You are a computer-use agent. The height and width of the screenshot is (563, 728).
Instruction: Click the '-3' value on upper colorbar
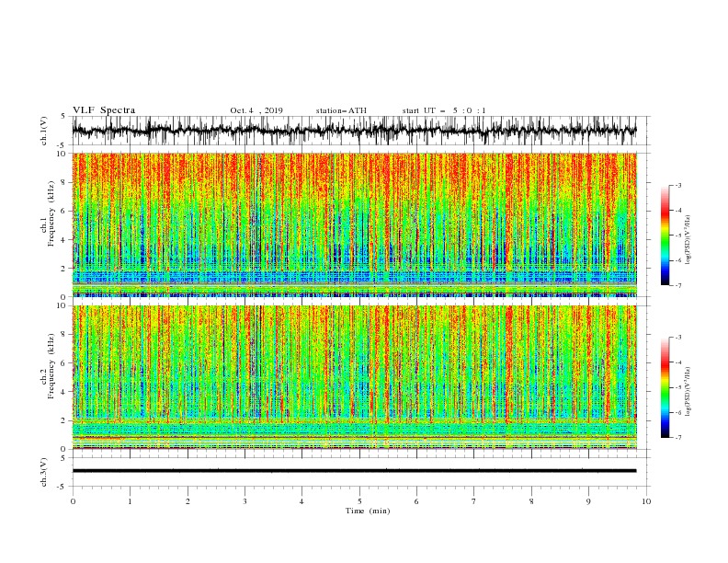click(677, 185)
